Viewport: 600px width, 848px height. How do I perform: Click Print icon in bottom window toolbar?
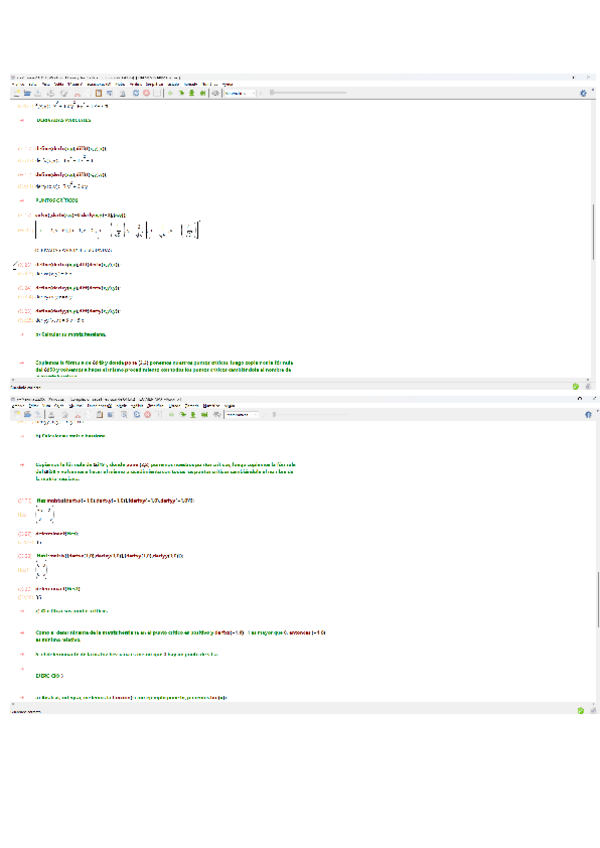51,414
